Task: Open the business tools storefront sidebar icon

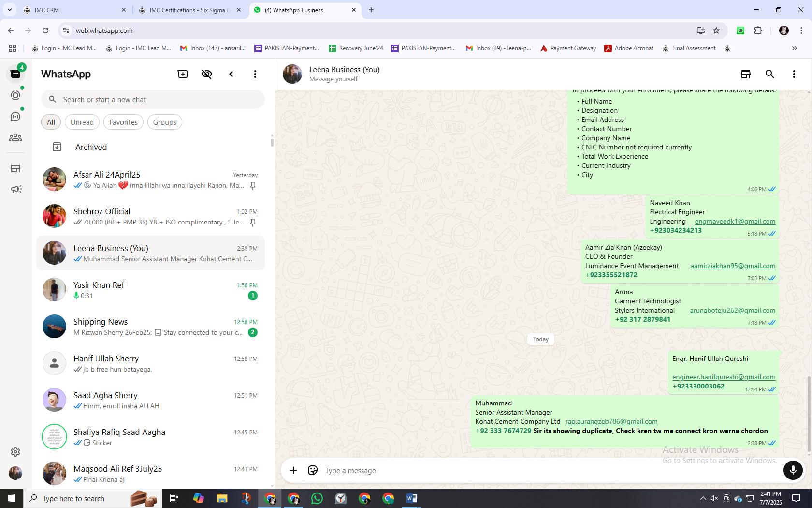Action: [x=15, y=168]
